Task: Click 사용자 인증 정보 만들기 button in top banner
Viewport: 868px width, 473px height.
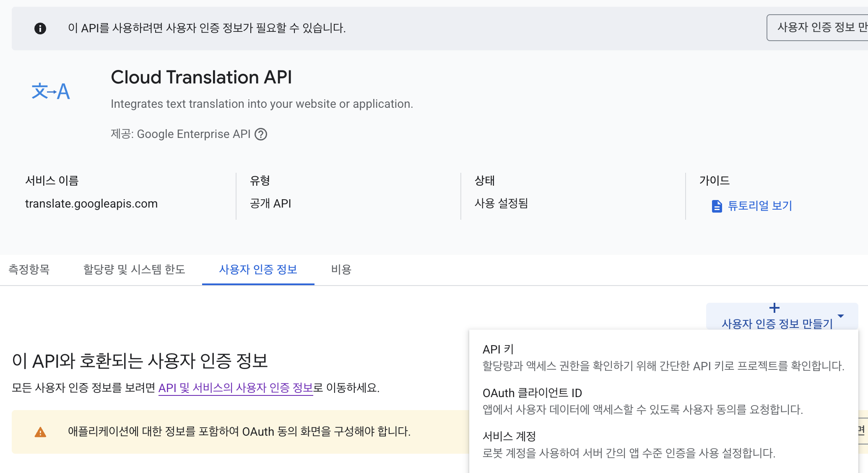Action: tap(818, 28)
